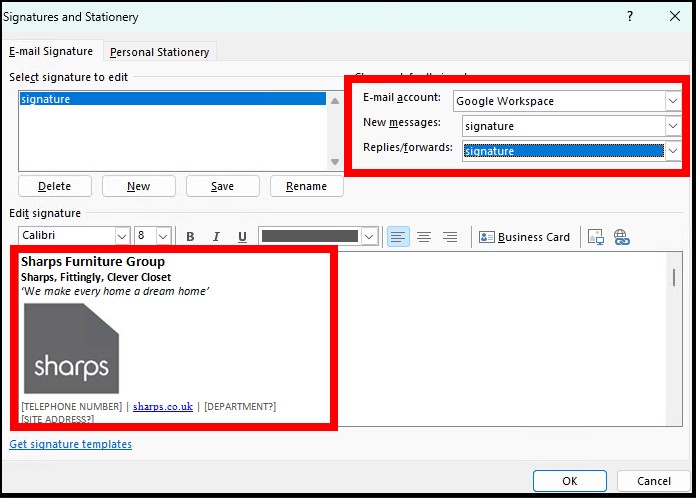Screen dimensions: 696x498
Task: Save the current signature
Action: tap(222, 186)
